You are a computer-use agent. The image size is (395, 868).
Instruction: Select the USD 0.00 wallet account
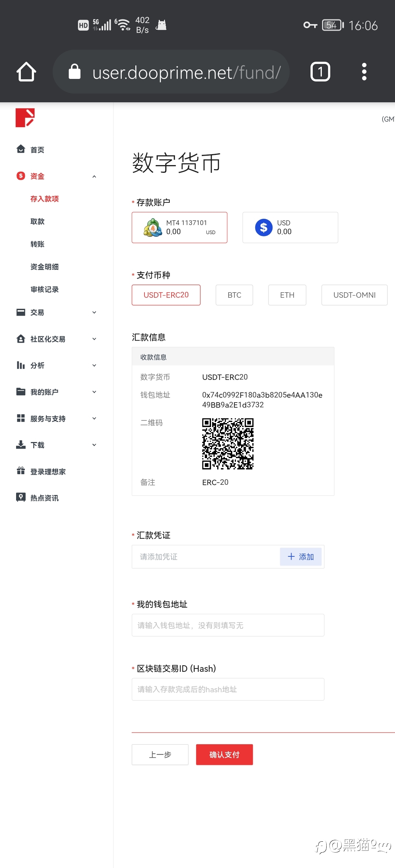click(290, 227)
